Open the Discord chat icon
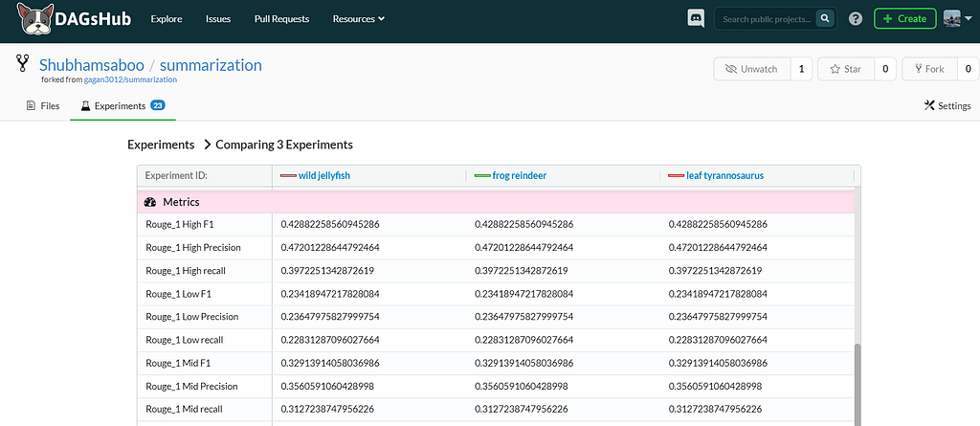 pyautogui.click(x=696, y=18)
